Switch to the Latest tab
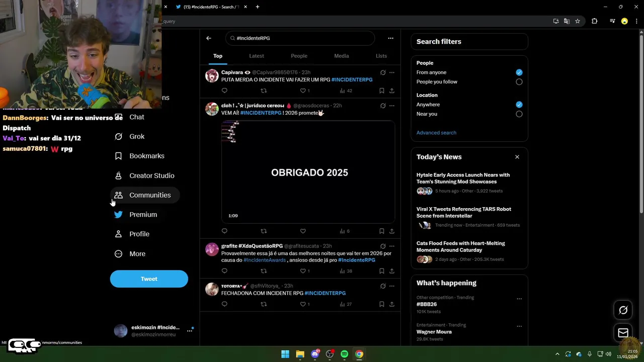The image size is (644, 362). [257, 56]
